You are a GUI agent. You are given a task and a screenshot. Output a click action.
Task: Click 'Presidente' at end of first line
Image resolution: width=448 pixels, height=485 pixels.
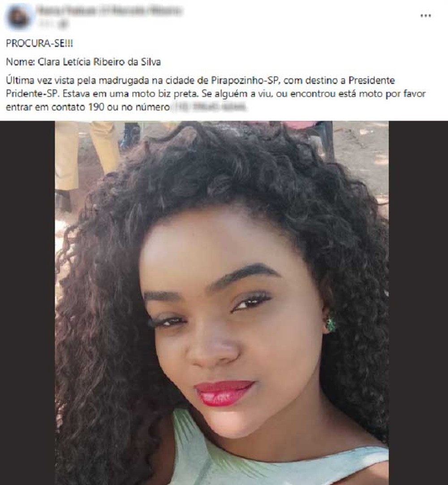[371, 81]
